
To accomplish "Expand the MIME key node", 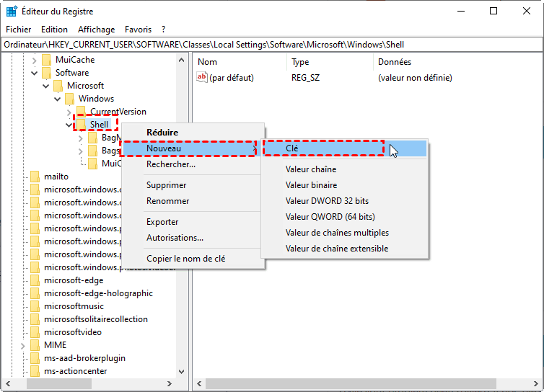I will [22, 346].
